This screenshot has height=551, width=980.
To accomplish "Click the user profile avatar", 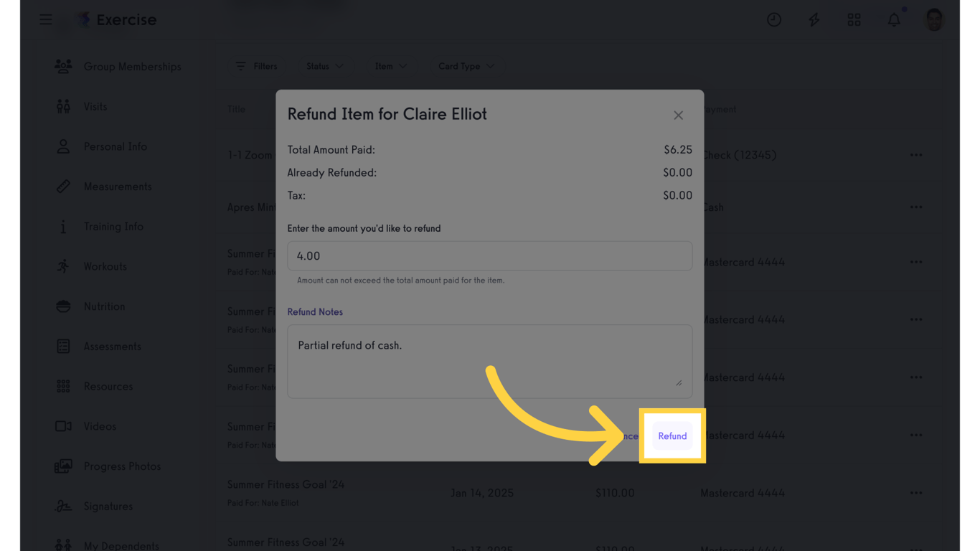I will tap(934, 19).
